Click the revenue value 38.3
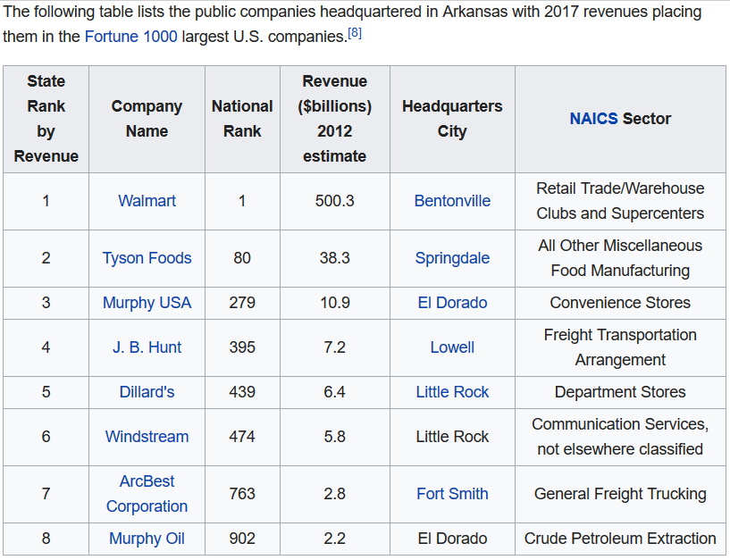Screen dimensions: 730x560 (x=335, y=258)
